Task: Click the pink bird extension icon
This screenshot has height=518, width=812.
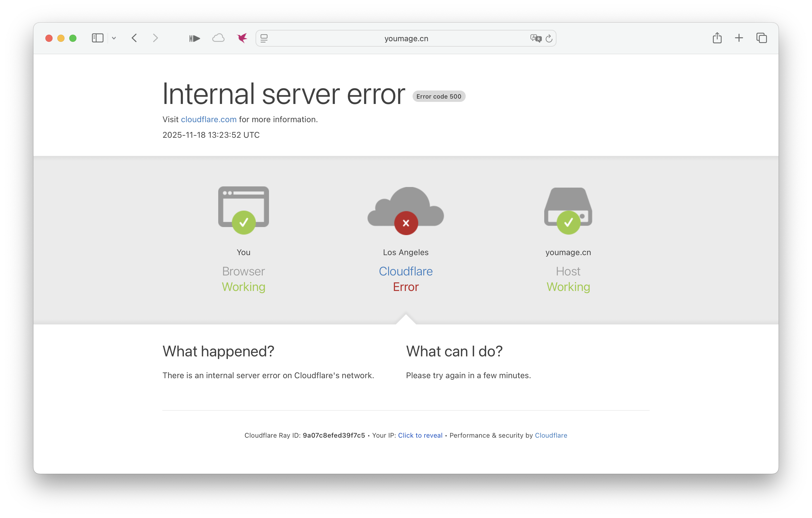Action: click(242, 38)
